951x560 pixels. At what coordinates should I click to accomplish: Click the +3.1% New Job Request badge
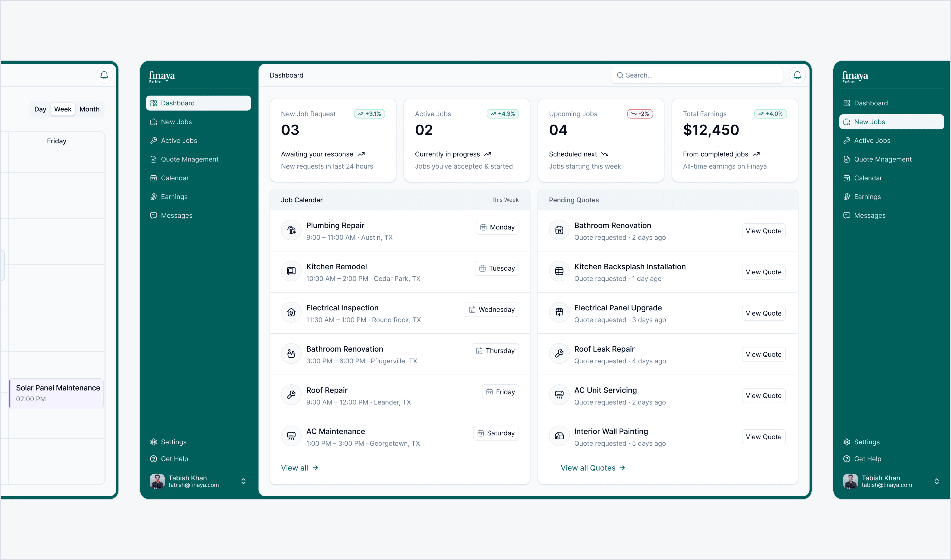369,114
